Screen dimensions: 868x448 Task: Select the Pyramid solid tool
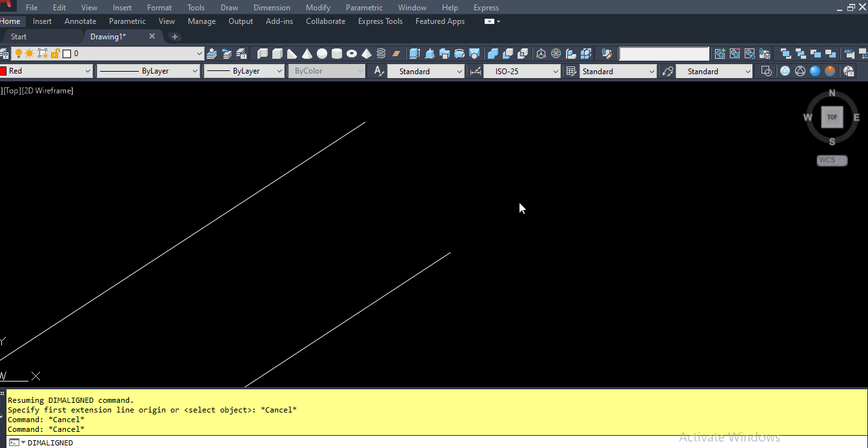[366, 54]
